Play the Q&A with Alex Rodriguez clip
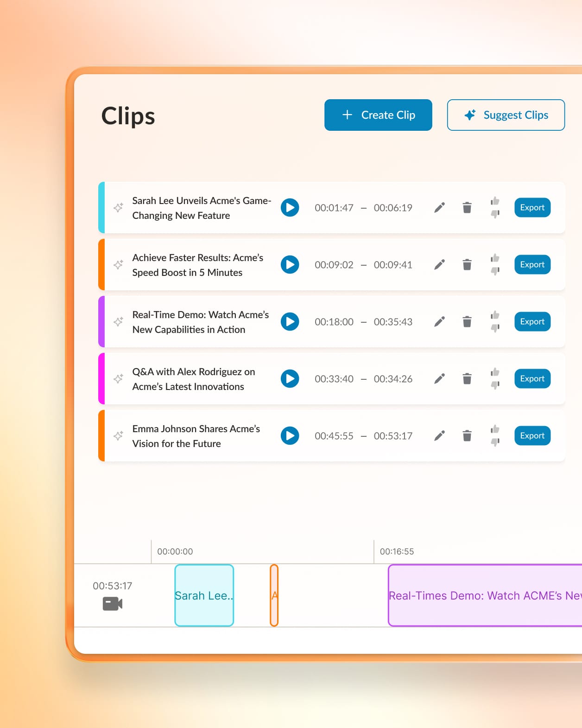 (x=290, y=379)
